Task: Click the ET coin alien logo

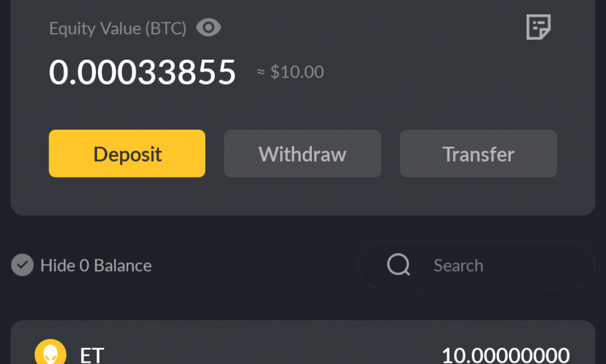Action: [x=50, y=353]
